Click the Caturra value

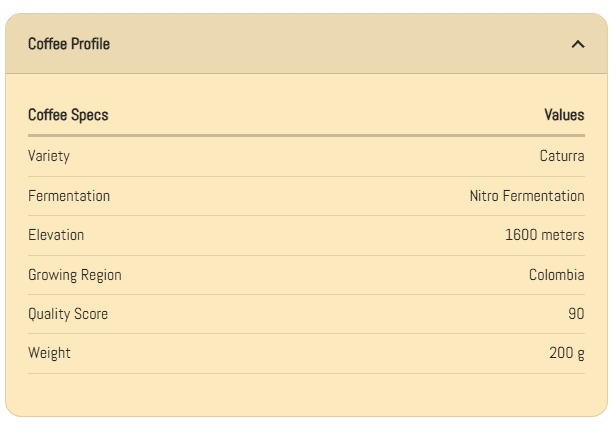coord(561,156)
